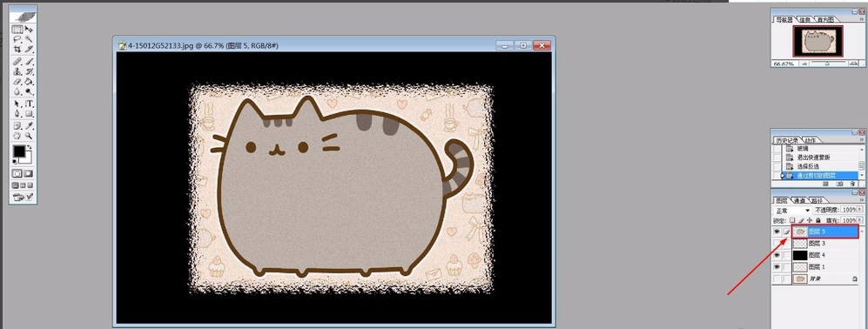Switch to the 通道 channels tab
The width and height of the screenshot is (868, 329).
pos(798,200)
